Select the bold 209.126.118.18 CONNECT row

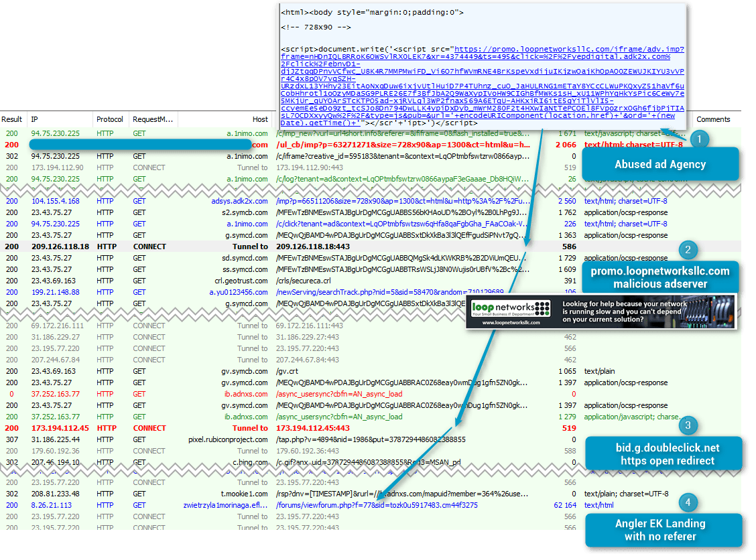pos(370,247)
